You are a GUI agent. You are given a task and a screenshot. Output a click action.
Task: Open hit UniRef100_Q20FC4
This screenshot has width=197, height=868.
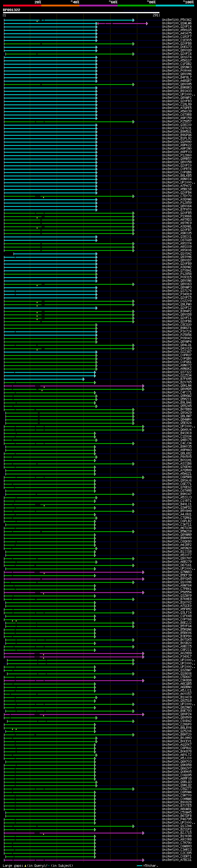tap(177, 26)
